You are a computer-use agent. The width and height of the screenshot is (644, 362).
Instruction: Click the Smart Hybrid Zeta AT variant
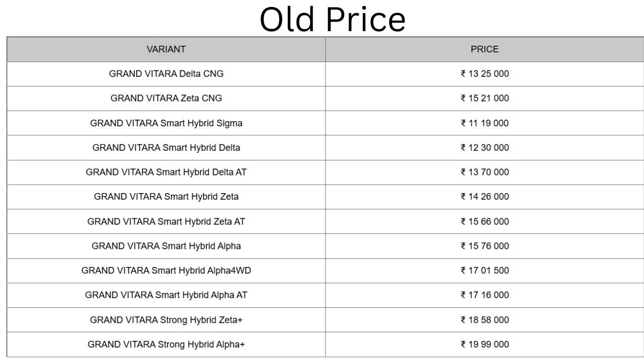(166, 222)
